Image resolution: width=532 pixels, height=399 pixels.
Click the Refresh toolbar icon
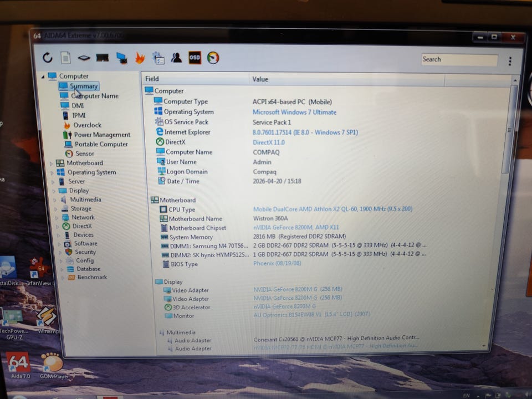click(48, 58)
